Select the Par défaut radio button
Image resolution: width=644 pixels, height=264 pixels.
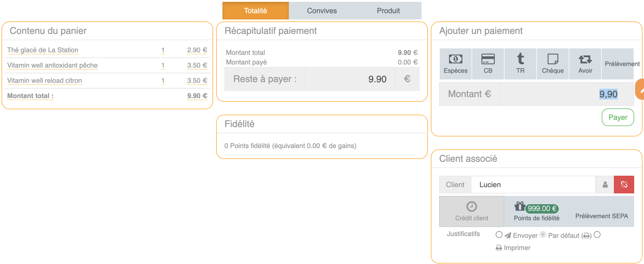543,235
